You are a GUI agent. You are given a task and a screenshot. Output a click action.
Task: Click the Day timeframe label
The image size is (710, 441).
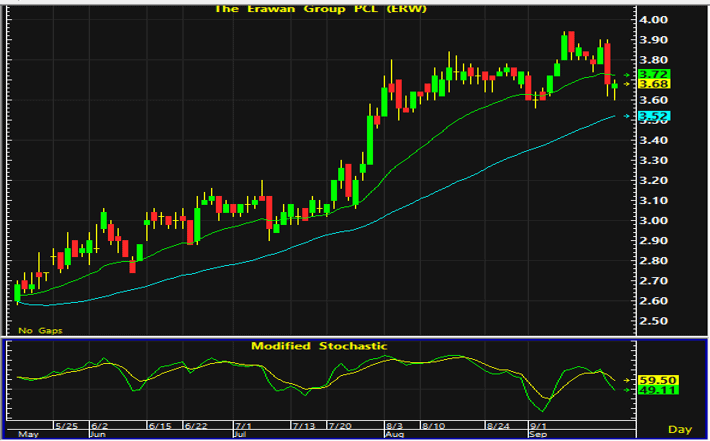[680, 429]
